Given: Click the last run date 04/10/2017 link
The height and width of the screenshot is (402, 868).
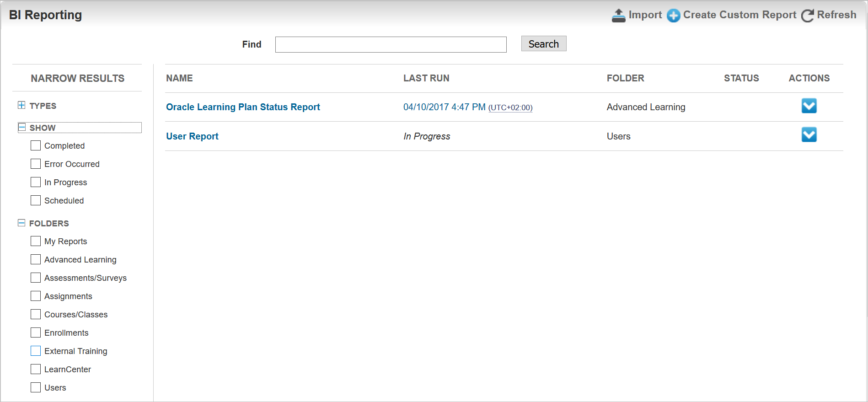Looking at the screenshot, I should (444, 107).
